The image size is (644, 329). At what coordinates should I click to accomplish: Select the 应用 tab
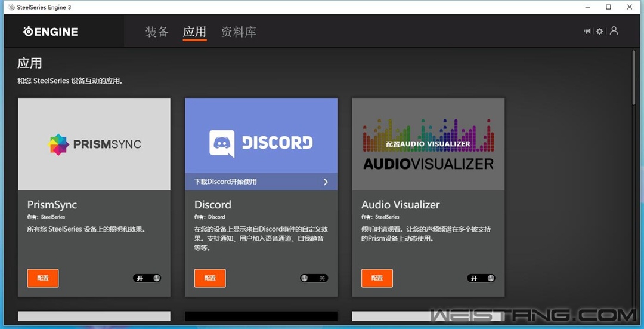click(x=194, y=32)
